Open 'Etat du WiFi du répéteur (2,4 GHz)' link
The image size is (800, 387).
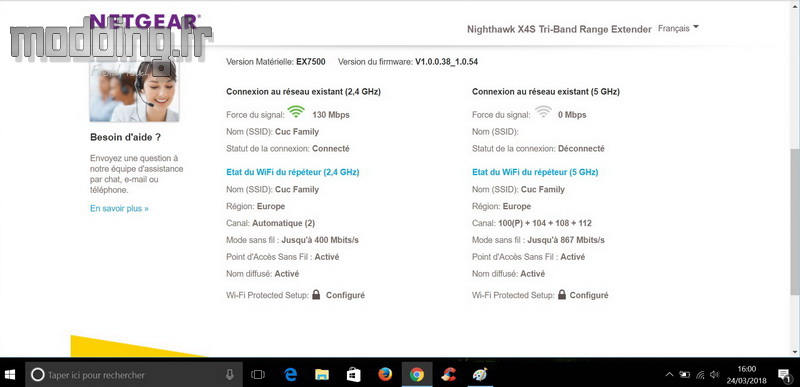[292, 172]
